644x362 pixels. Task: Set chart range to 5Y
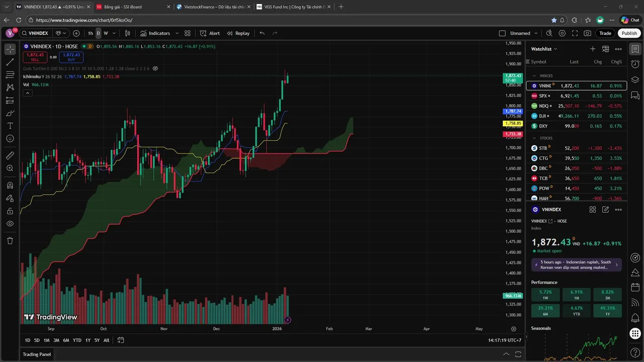pos(97,340)
